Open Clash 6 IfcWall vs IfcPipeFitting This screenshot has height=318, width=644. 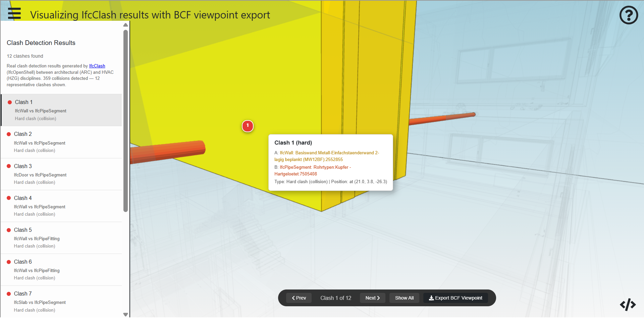click(61, 270)
